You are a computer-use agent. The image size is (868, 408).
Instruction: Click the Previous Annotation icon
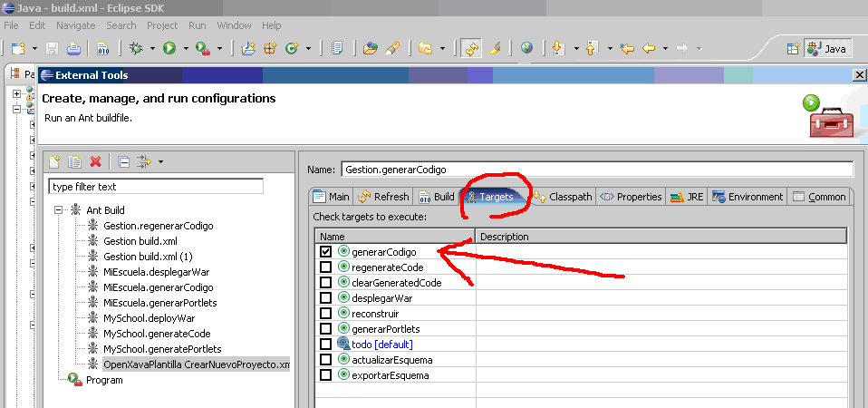pos(592,49)
